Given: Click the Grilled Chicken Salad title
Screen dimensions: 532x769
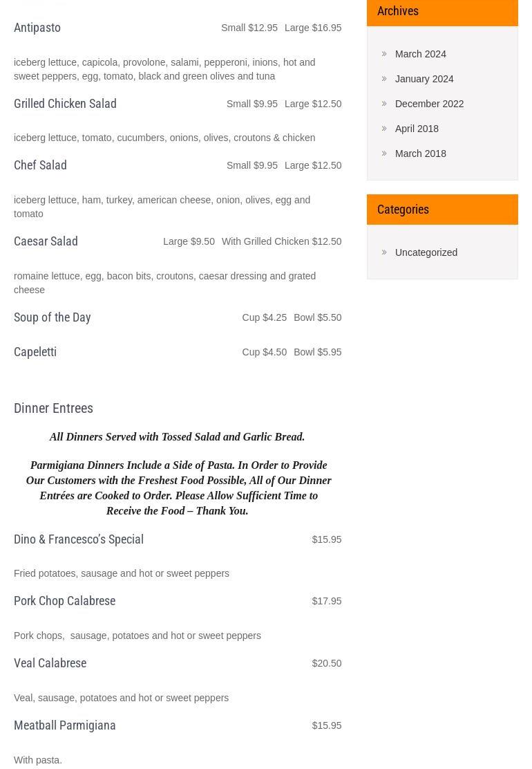Looking at the screenshot, I should 65,104.
